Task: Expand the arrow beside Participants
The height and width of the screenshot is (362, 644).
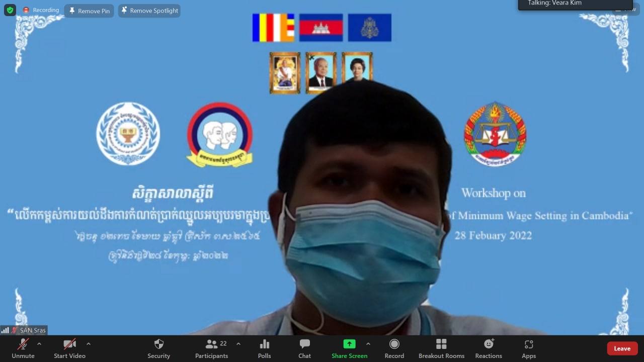Action: pos(238,344)
